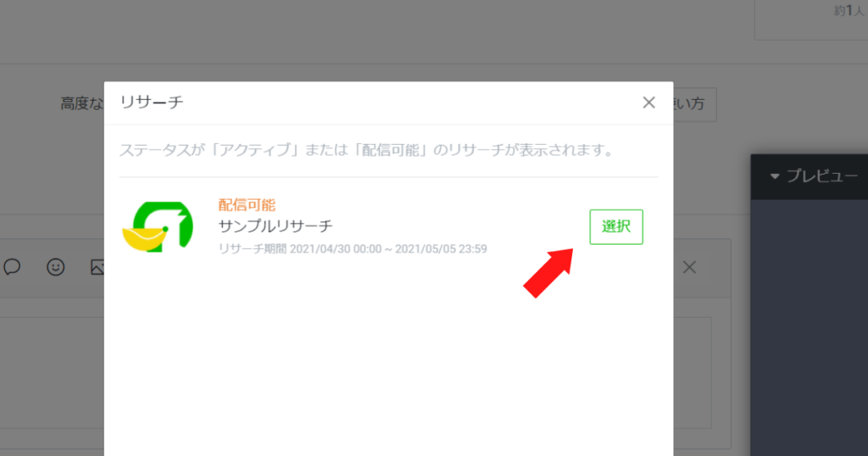Screen dimensions: 868x456
Task: Click the プレビュー header label
Action: (x=822, y=176)
